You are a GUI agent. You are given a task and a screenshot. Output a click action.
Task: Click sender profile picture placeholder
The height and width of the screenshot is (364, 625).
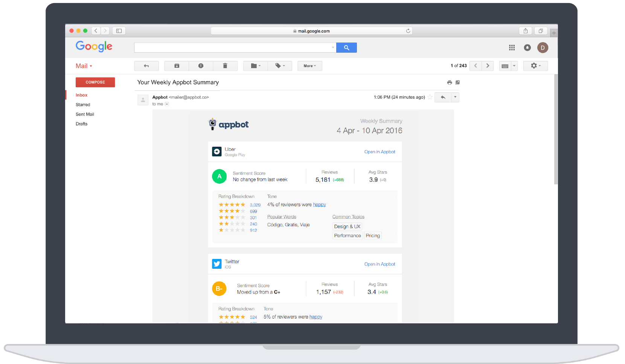click(x=143, y=100)
